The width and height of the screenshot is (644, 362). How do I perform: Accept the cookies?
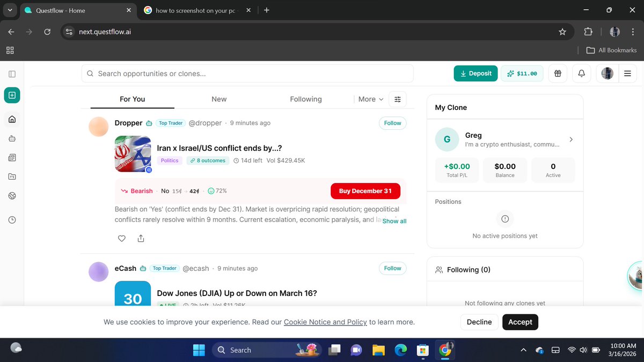click(x=520, y=322)
